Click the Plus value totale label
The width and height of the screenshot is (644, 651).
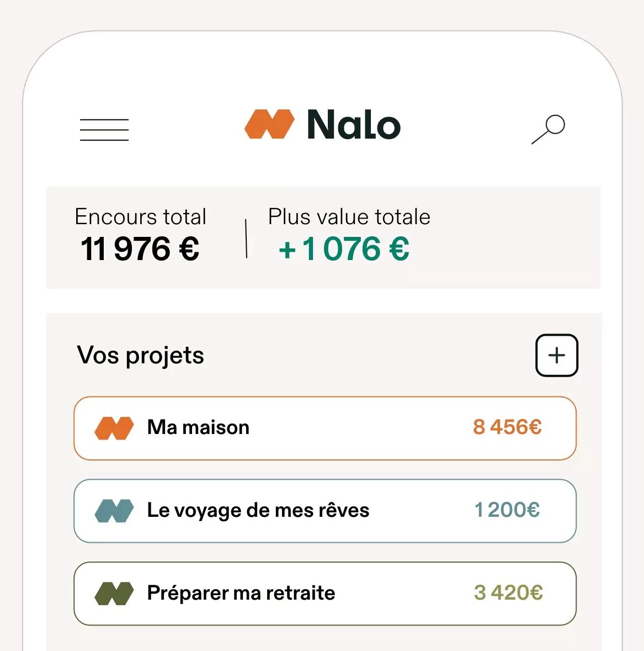(x=349, y=216)
